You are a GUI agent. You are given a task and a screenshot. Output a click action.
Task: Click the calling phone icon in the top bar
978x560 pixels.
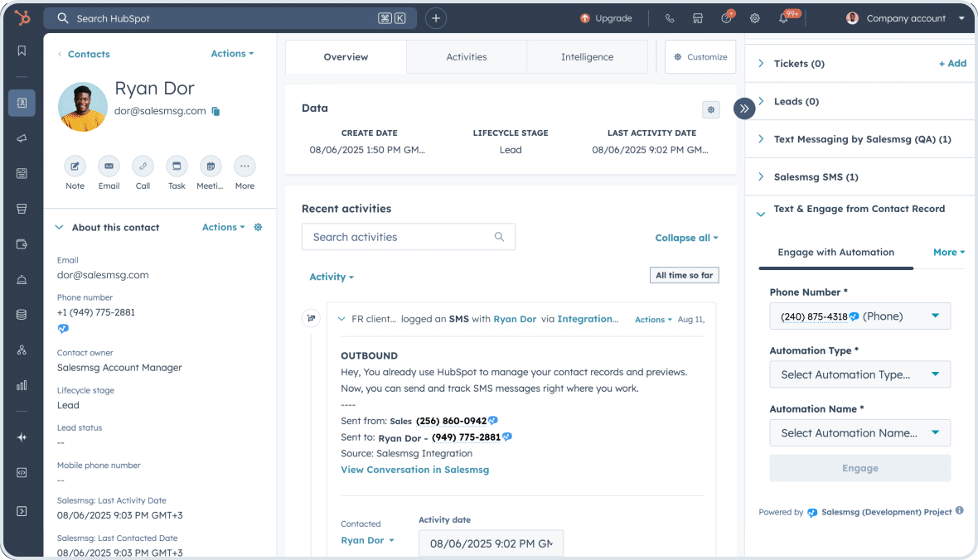pyautogui.click(x=670, y=17)
